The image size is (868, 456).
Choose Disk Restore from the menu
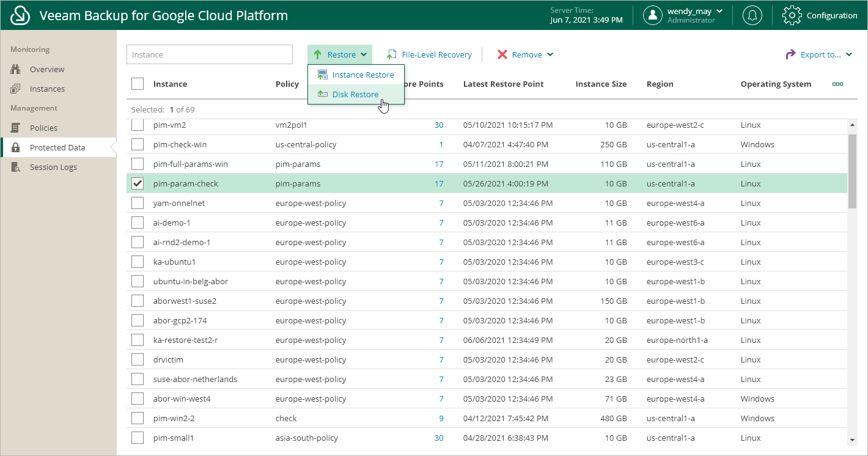coord(356,94)
